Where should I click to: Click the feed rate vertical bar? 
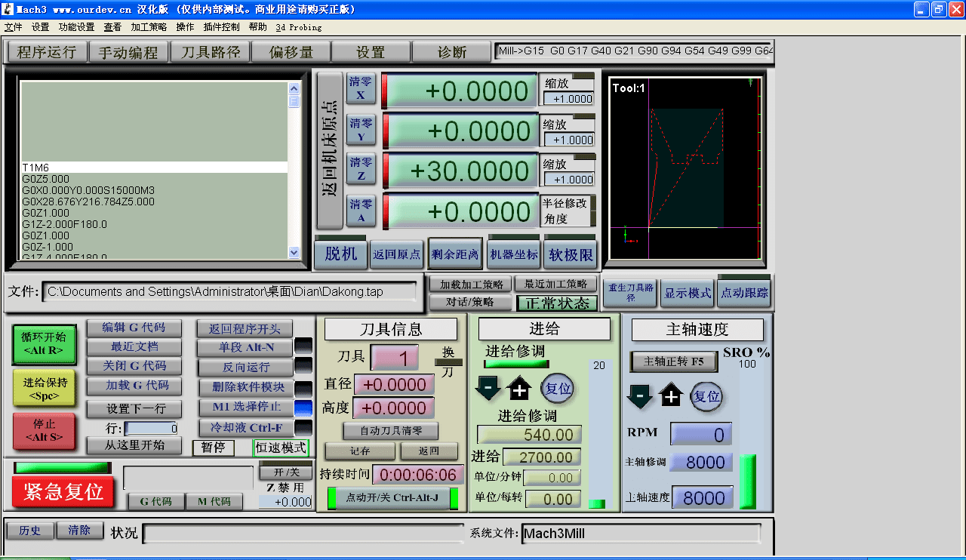pos(596,435)
